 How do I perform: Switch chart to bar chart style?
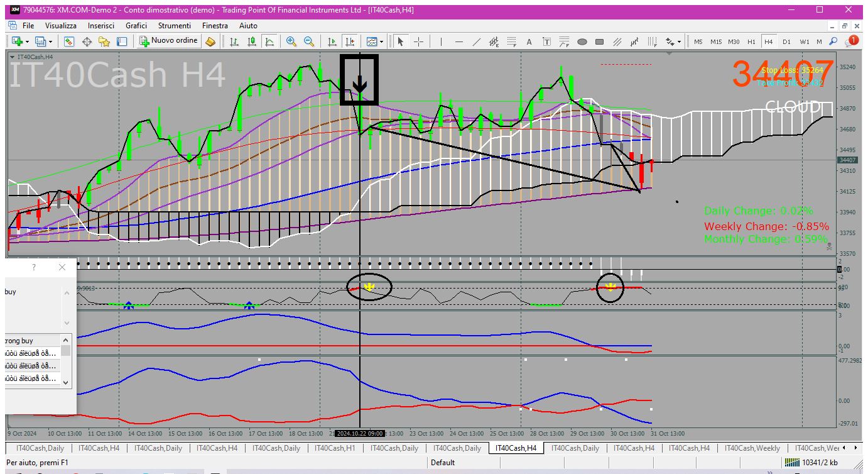(234, 41)
